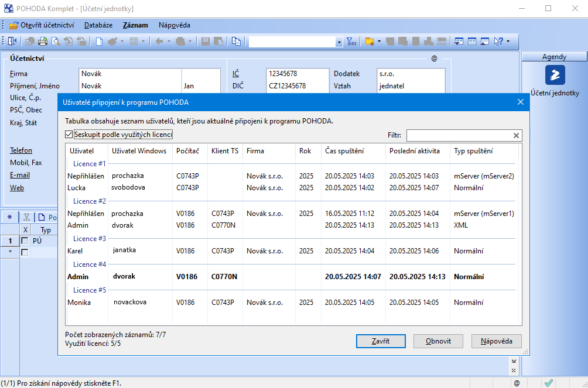The height and width of the screenshot is (388, 588).
Task: Click the bold Admin row under Licence #4
Action: (291, 277)
